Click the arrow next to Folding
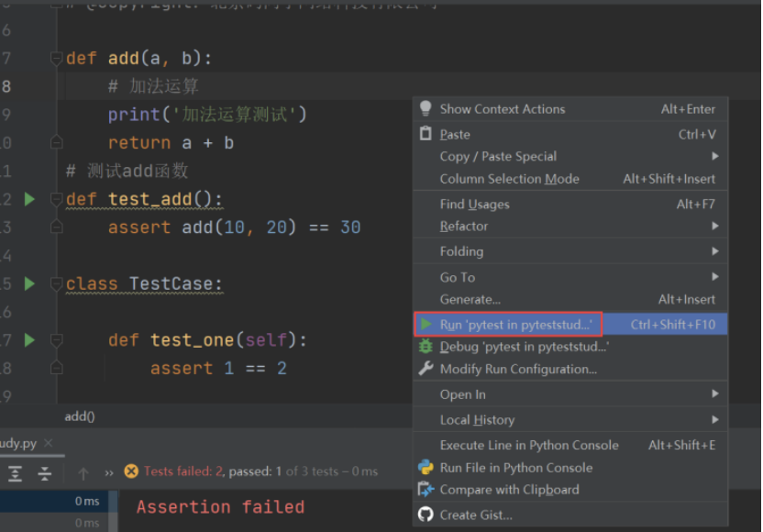Viewport: 763px width, 532px height. (x=714, y=251)
